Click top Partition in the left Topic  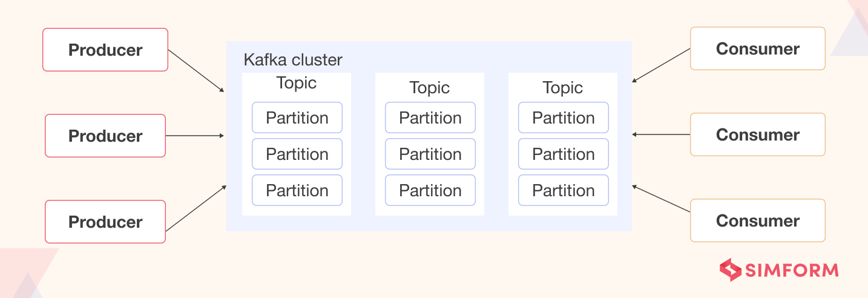(x=297, y=118)
